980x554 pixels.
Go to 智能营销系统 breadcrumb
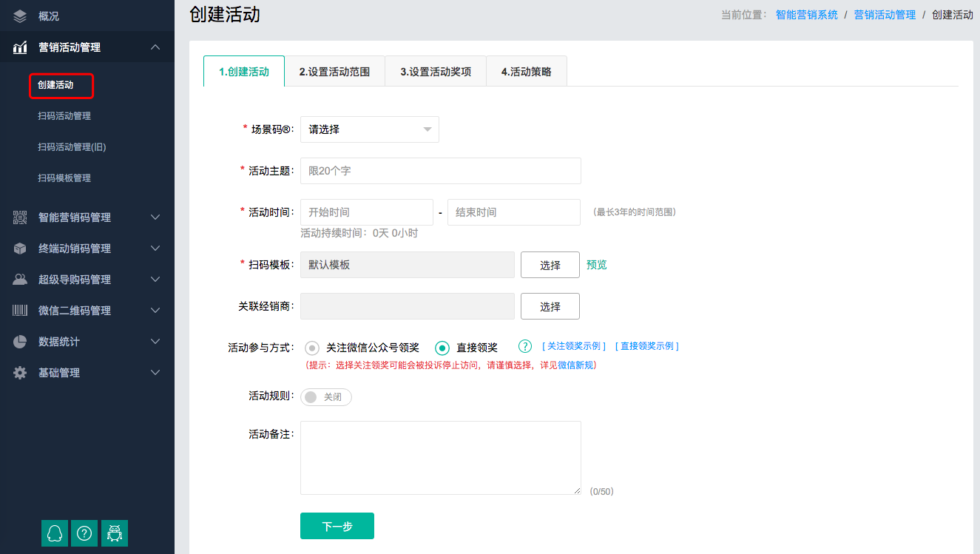(x=807, y=15)
